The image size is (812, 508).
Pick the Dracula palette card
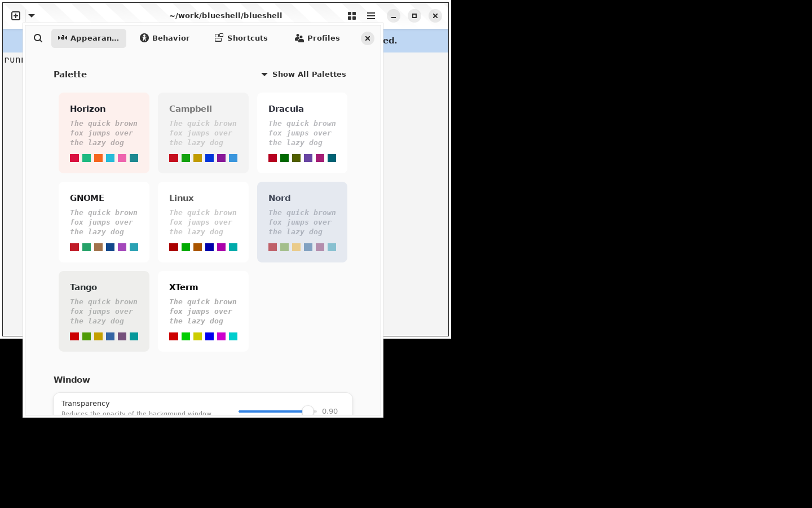pos(302,133)
